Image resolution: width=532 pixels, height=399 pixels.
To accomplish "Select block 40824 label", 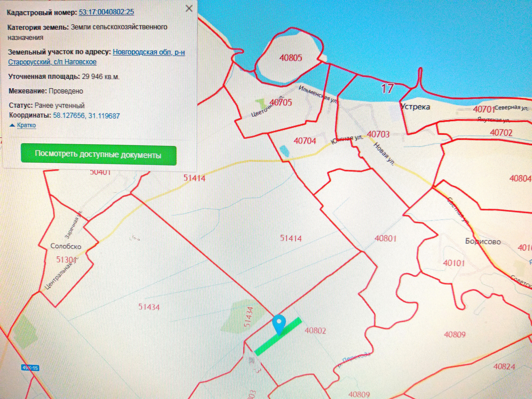I will [x=504, y=367].
